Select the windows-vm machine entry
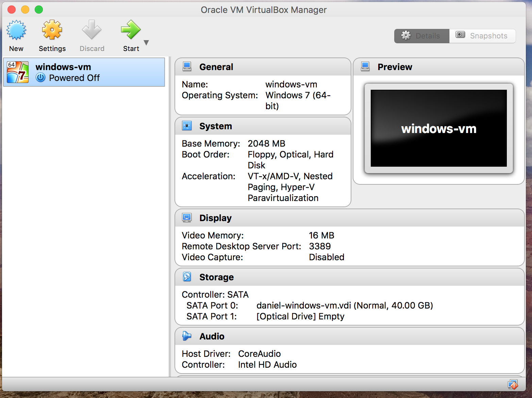 pos(84,72)
